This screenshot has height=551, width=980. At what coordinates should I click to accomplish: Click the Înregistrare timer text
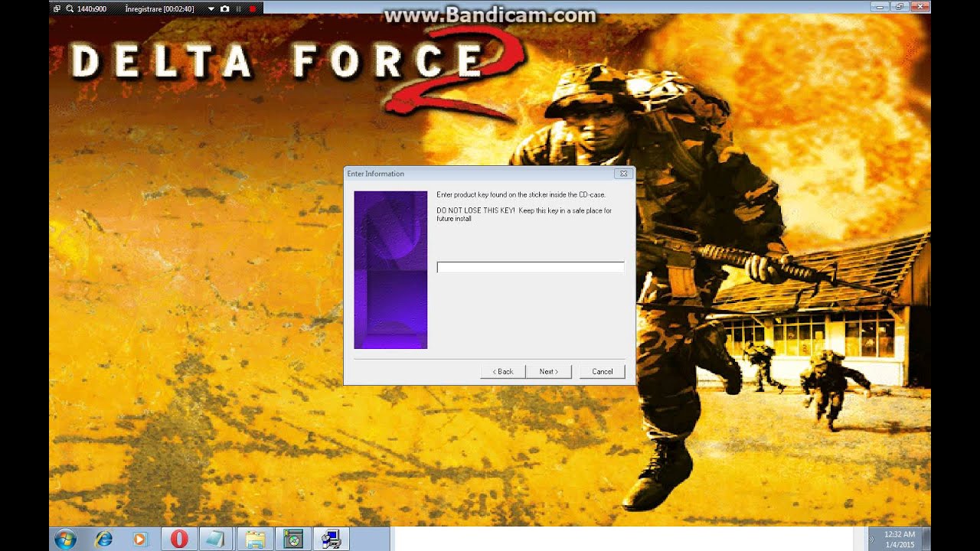[x=159, y=8]
